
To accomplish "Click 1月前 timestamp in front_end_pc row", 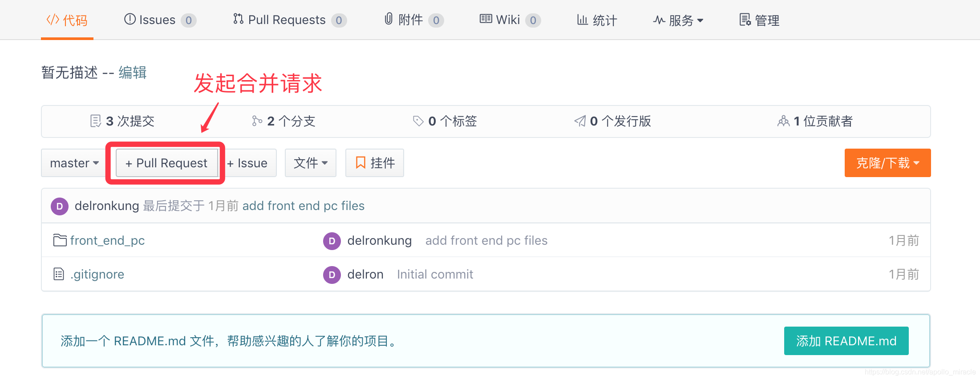I will pyautogui.click(x=904, y=240).
